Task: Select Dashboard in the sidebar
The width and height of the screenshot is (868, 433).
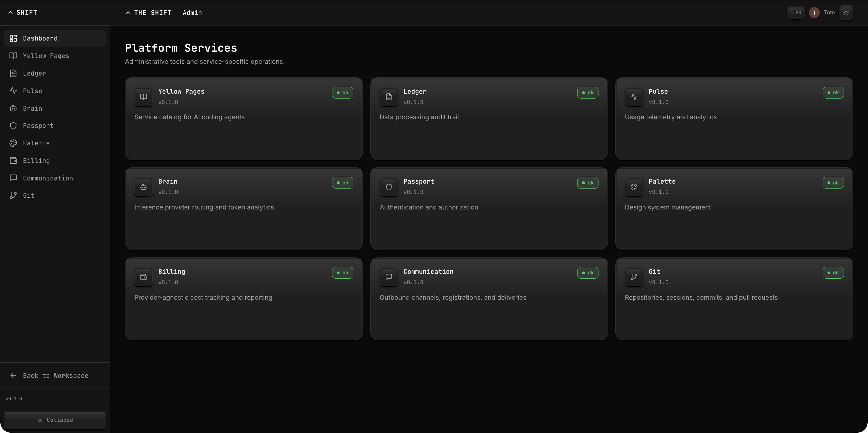Action: pos(40,38)
